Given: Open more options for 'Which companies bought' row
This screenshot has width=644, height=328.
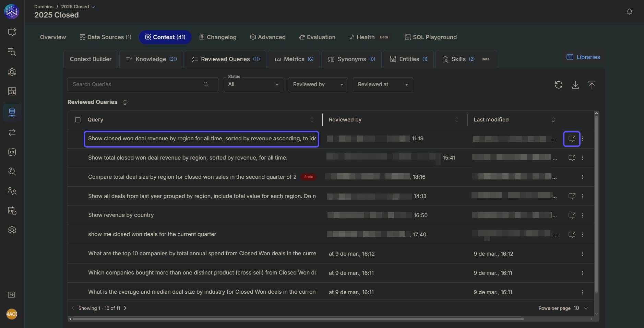Looking at the screenshot, I should point(583,273).
